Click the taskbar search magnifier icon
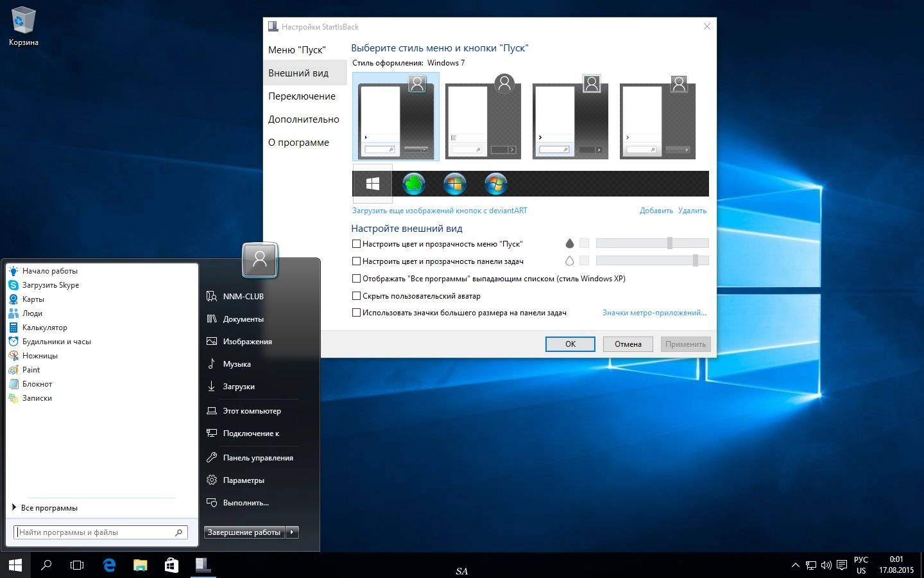 46,565
